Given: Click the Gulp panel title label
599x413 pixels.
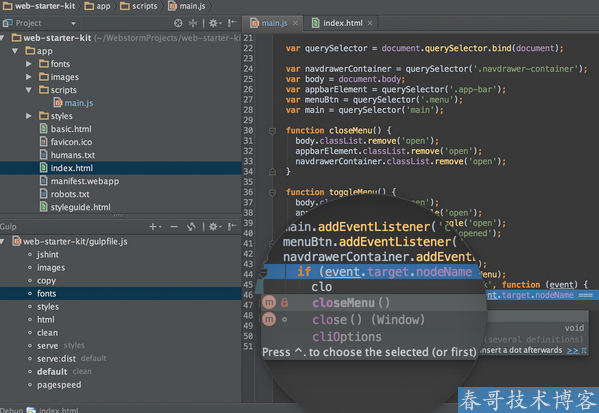Looking at the screenshot, I should click(x=8, y=227).
